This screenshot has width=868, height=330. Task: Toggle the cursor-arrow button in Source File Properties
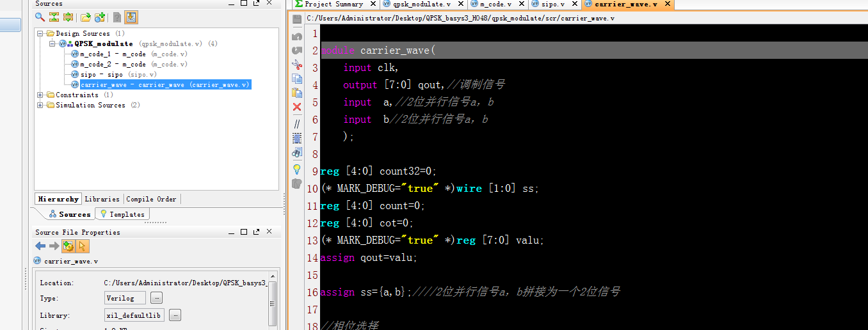[83, 246]
